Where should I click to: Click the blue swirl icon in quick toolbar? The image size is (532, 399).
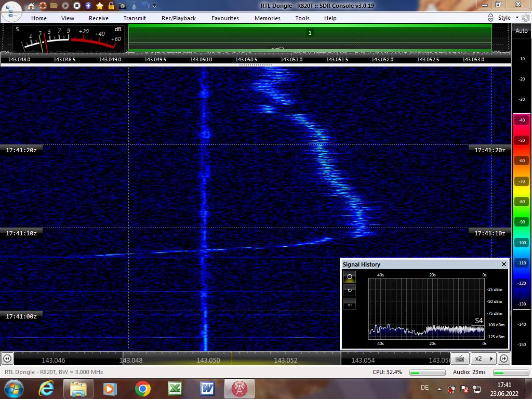[145, 6]
